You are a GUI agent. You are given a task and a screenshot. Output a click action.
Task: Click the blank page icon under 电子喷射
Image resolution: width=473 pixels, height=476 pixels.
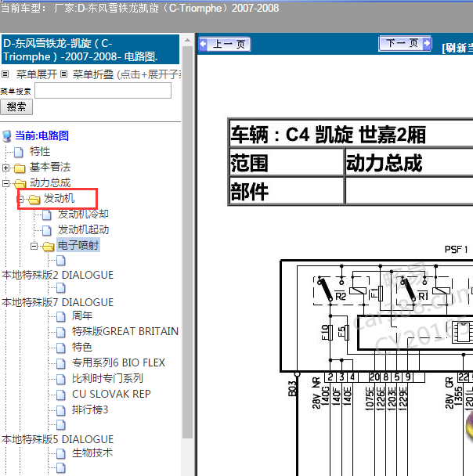[61, 260]
